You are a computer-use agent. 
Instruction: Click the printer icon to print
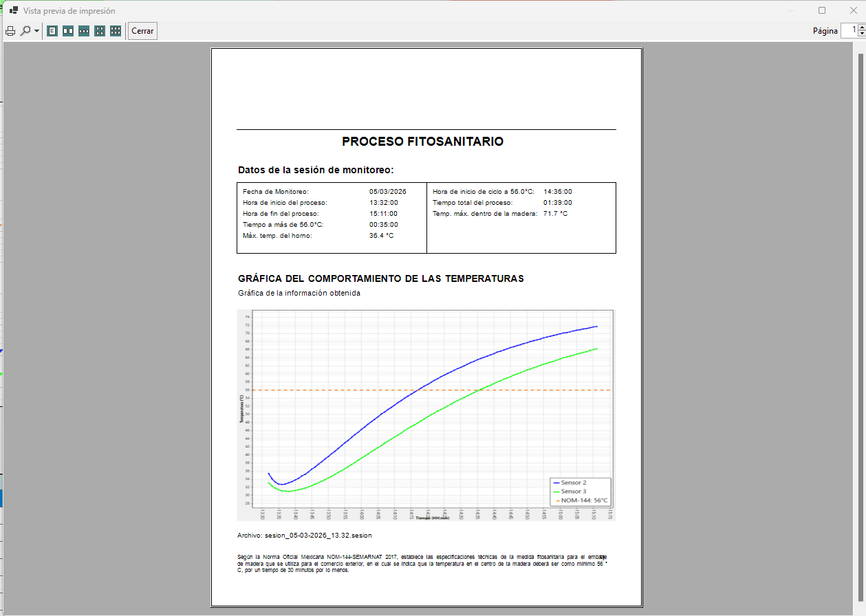10,31
